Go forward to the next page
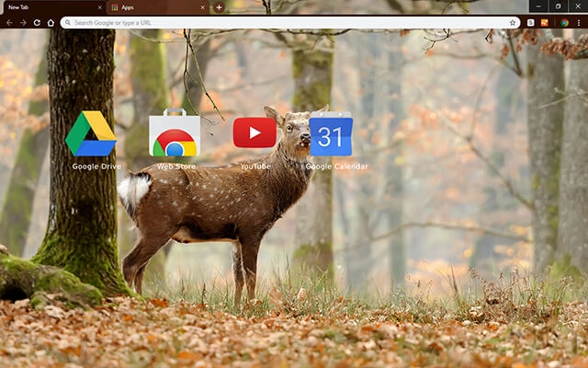 [23, 23]
